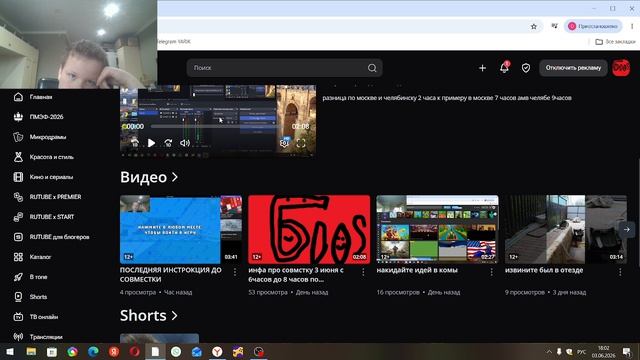The height and width of the screenshot is (360, 640).
Task: Open options menu for извините был в отезде
Action: click(x=620, y=272)
